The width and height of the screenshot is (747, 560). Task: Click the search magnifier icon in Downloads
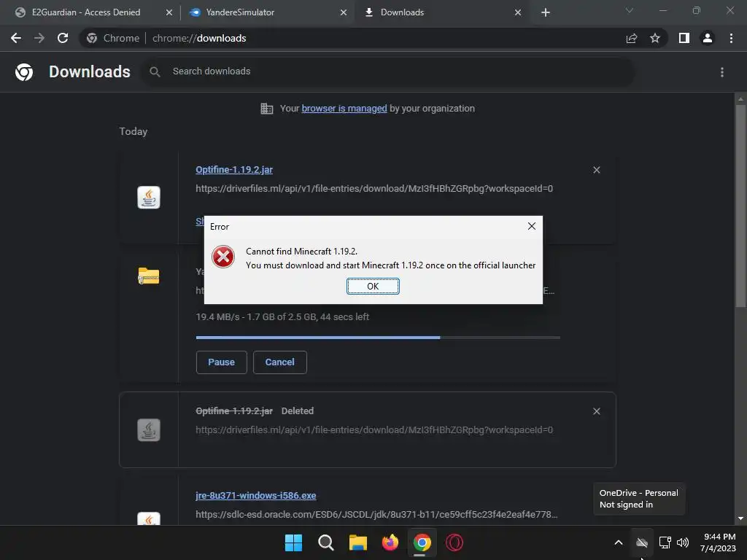155,71
